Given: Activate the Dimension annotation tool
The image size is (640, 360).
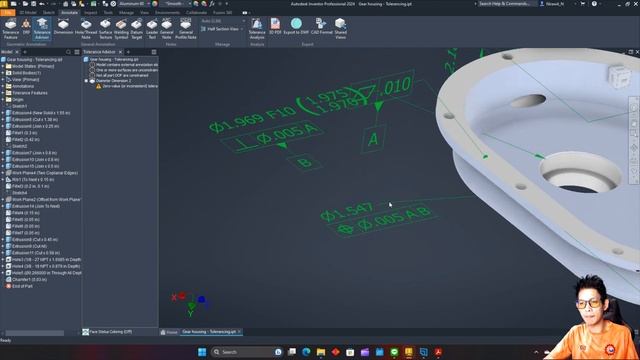Looking at the screenshot, I should [63, 27].
